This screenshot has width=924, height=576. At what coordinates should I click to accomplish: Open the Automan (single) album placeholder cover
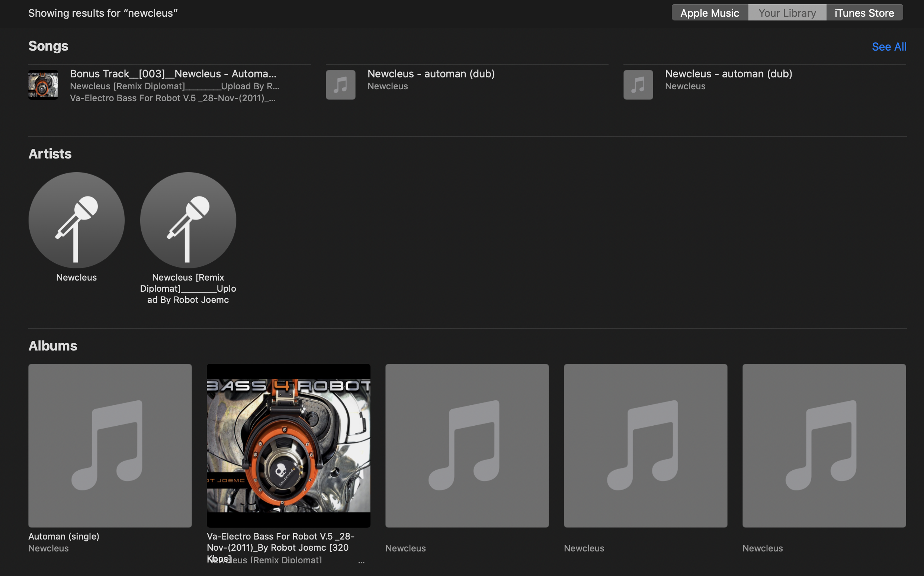(110, 446)
